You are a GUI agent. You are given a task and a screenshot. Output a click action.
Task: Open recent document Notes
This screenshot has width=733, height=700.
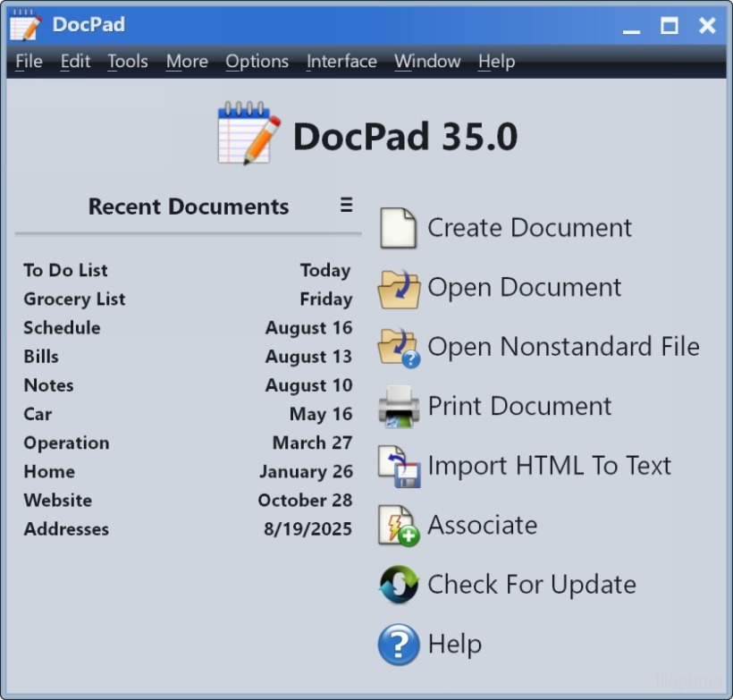[x=48, y=385]
